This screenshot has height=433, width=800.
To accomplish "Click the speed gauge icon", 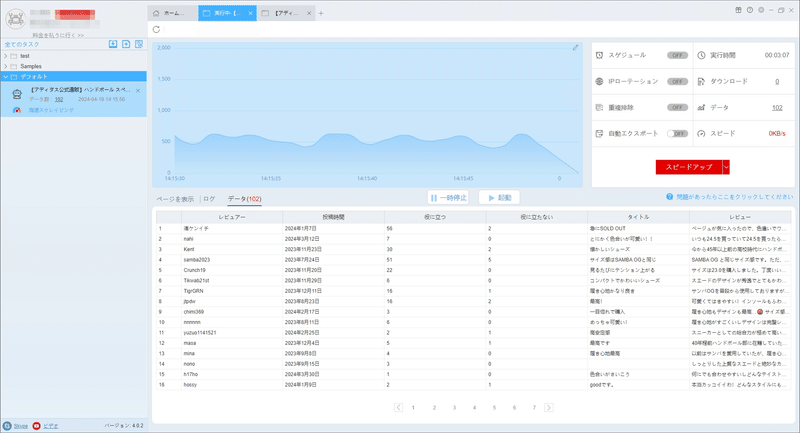I will (701, 134).
